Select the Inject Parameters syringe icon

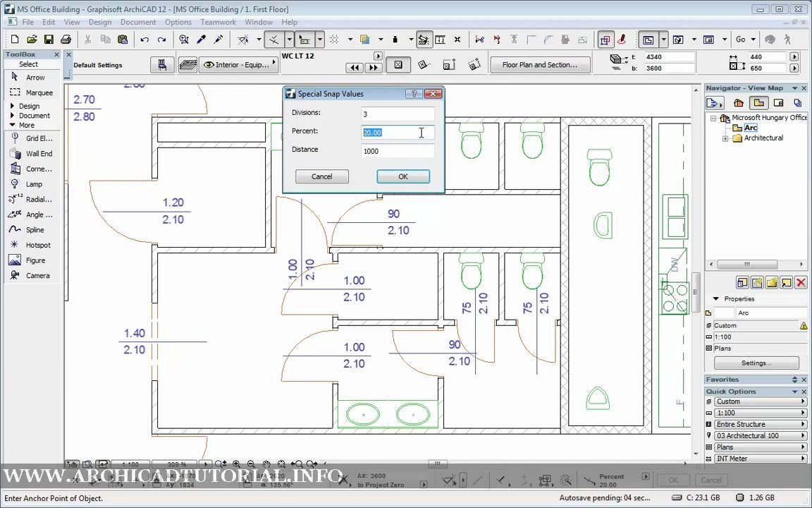click(218, 40)
